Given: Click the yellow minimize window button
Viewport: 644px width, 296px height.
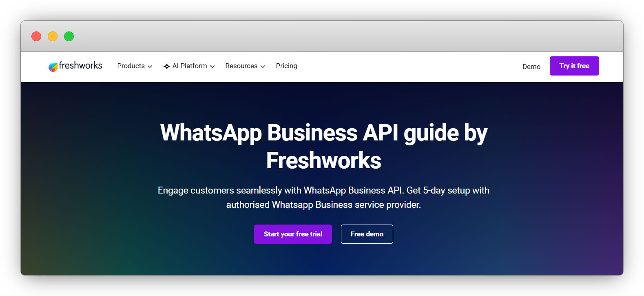Looking at the screenshot, I should click(x=53, y=36).
